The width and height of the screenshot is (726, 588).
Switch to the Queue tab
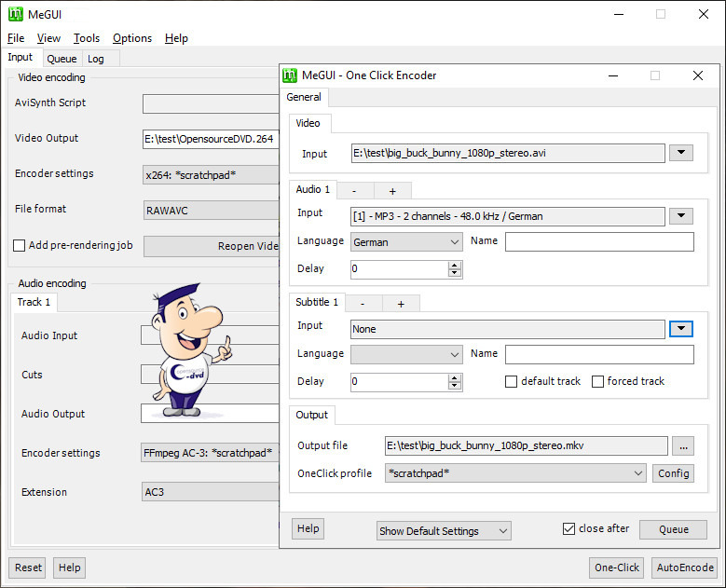click(62, 59)
